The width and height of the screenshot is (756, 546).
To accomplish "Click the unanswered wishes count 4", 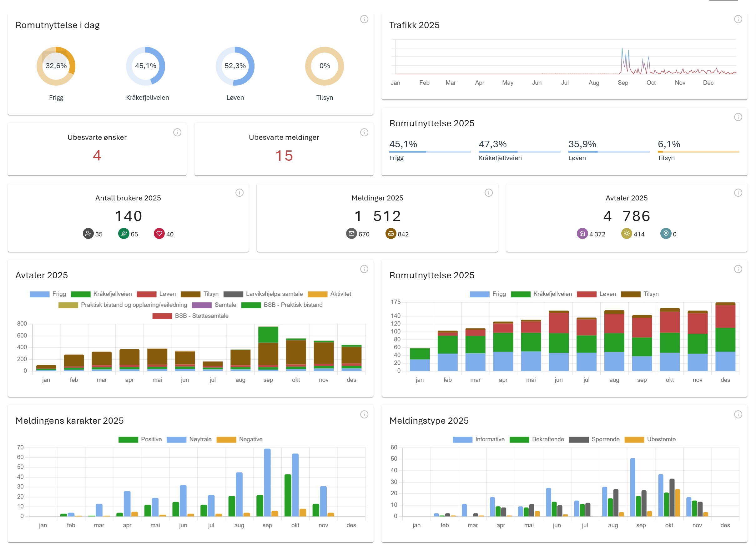I will 97,156.
